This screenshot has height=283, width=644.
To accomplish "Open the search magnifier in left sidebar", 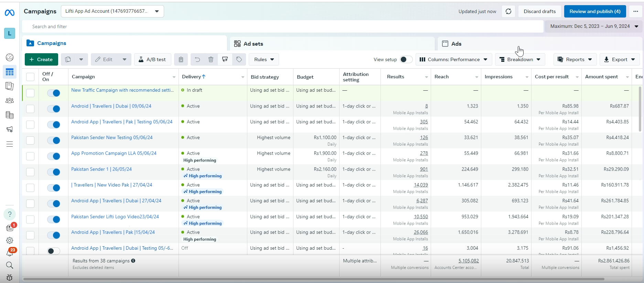I will click(10, 265).
